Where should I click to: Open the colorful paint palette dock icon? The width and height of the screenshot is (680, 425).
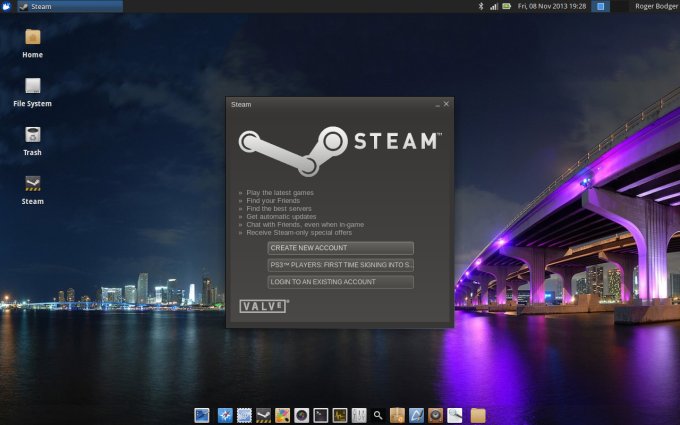tap(282, 415)
